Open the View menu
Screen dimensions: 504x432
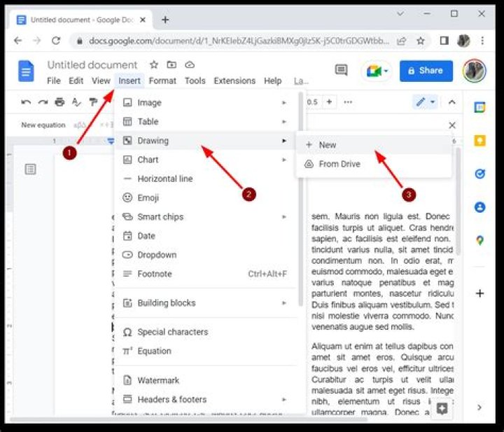[101, 81]
